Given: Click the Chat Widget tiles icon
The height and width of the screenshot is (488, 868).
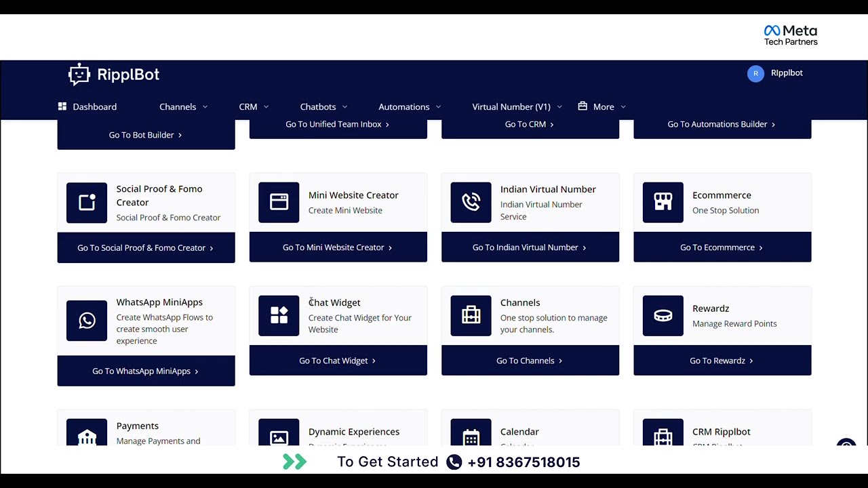Looking at the screenshot, I should coord(279,315).
